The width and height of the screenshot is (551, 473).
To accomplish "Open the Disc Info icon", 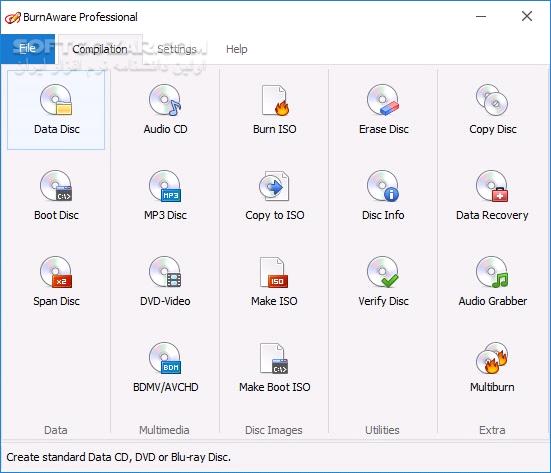I will point(383,186).
